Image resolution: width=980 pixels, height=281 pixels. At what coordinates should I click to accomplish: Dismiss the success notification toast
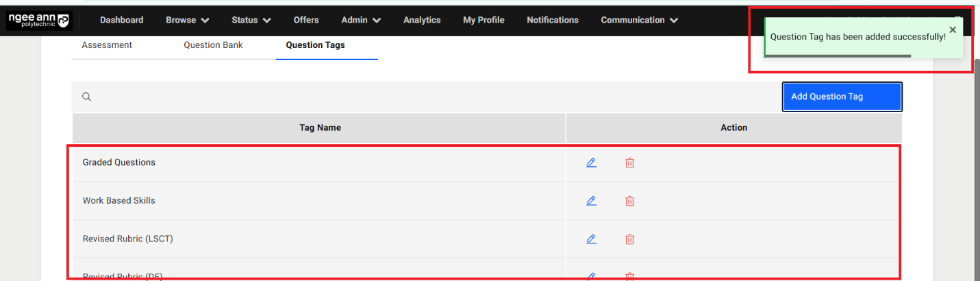pyautogui.click(x=953, y=30)
